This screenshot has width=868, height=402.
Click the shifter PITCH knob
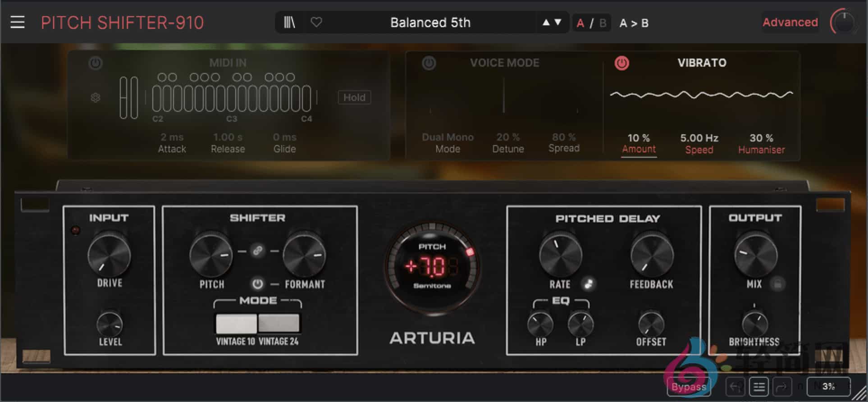[x=211, y=255]
